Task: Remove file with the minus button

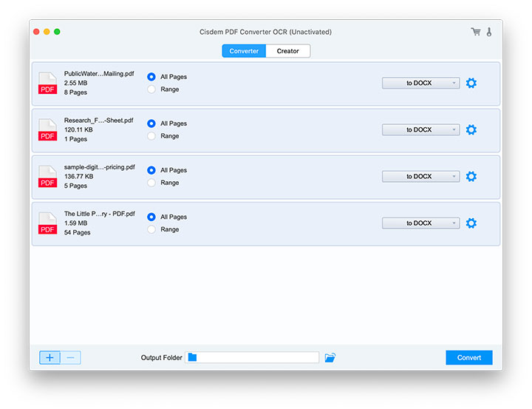Action: [x=71, y=358]
